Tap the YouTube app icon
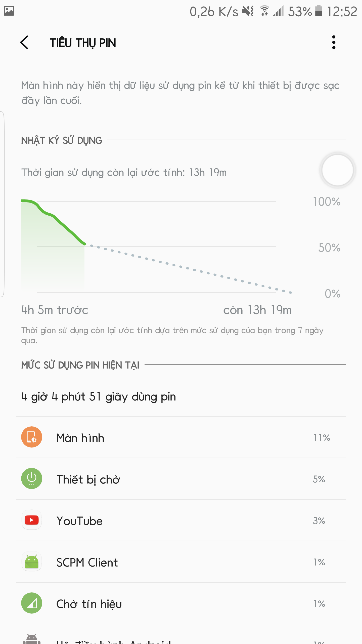 click(x=32, y=520)
